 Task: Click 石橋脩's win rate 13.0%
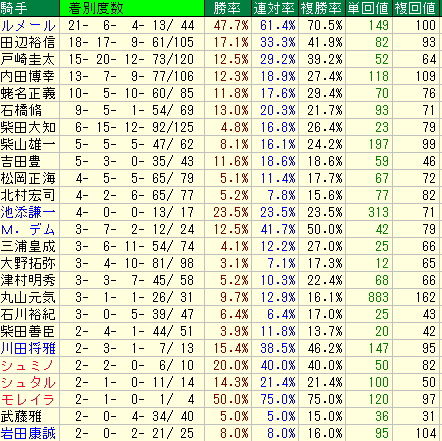(x=231, y=111)
